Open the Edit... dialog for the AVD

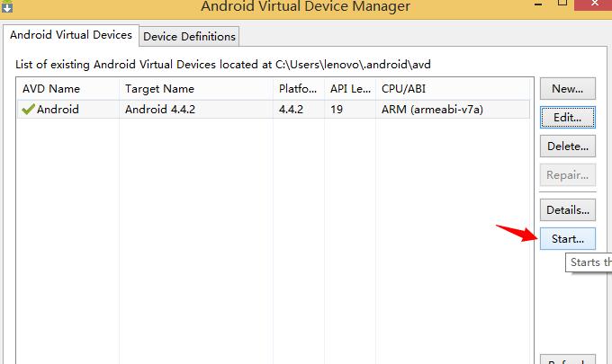tap(568, 118)
